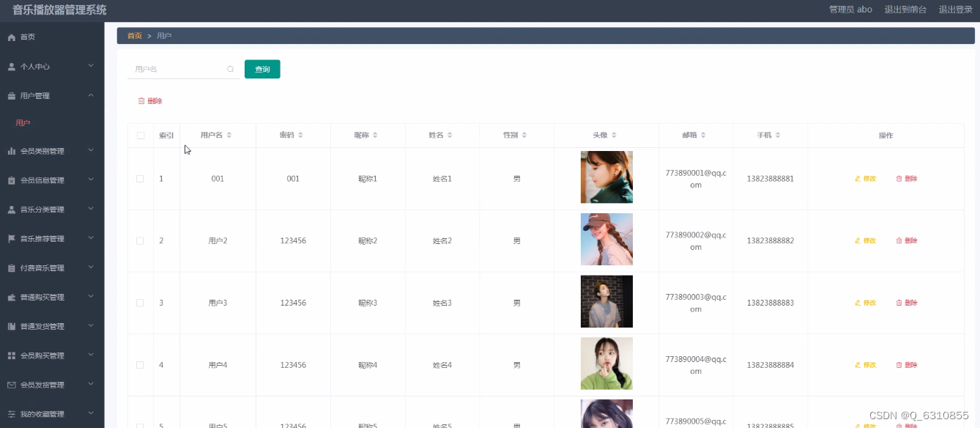Click the flag icon beside 音乐推荐管理

pos(12,239)
